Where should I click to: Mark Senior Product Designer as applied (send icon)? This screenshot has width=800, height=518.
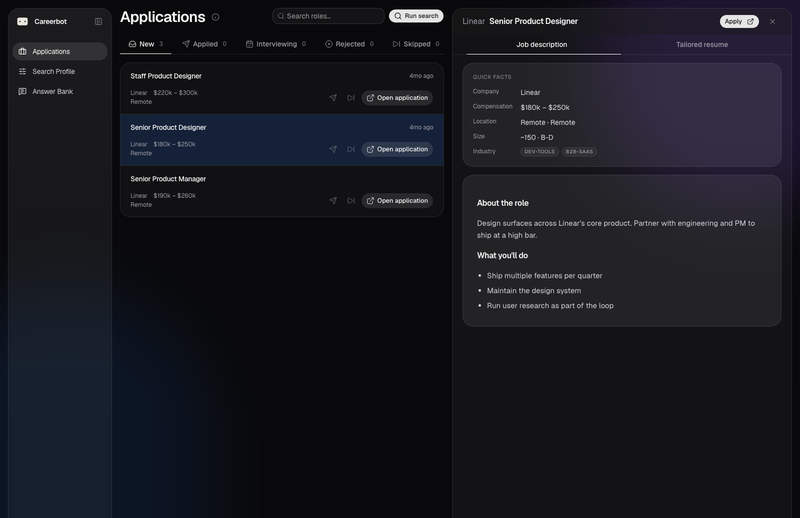coord(333,149)
